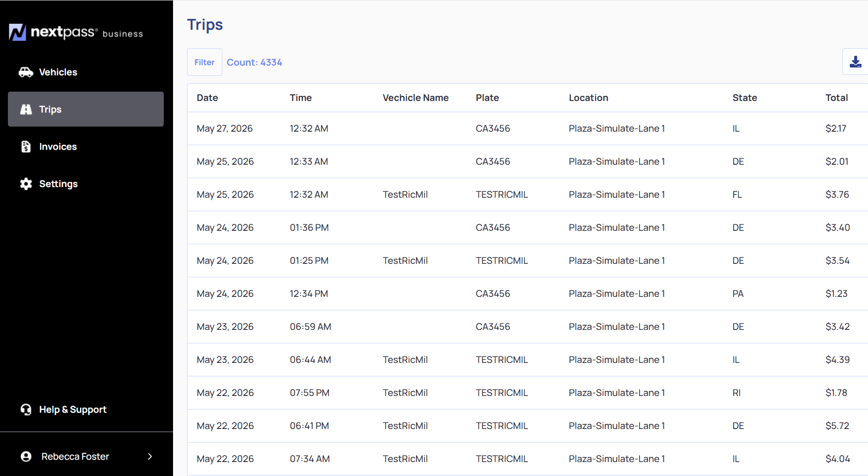Viewport: 868px width, 476px height.
Task: Expand the Rebecca Foster account chevron
Action: coord(150,456)
